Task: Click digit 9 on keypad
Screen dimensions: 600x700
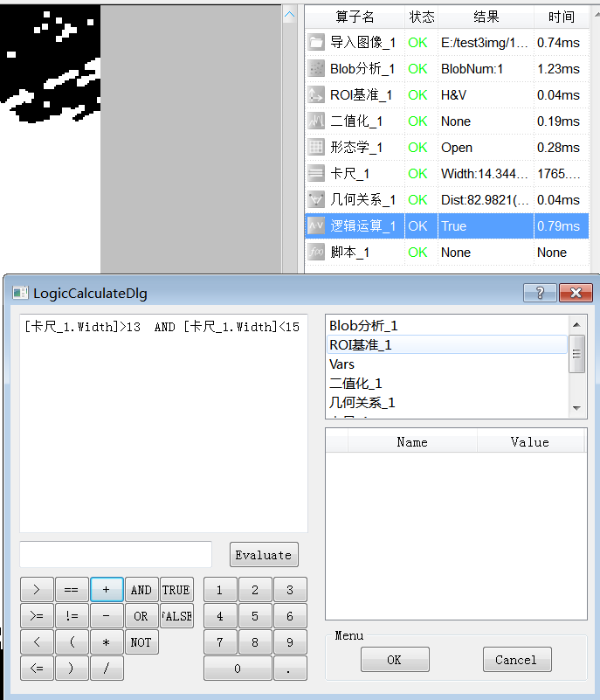Action: coord(290,642)
